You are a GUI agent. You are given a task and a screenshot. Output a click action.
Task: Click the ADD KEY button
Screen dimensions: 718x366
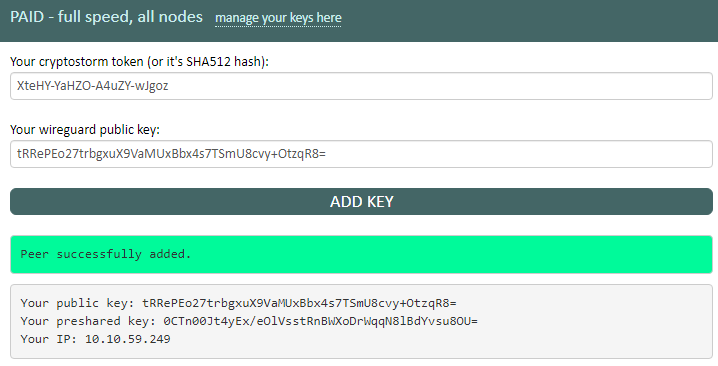pyautogui.click(x=361, y=202)
